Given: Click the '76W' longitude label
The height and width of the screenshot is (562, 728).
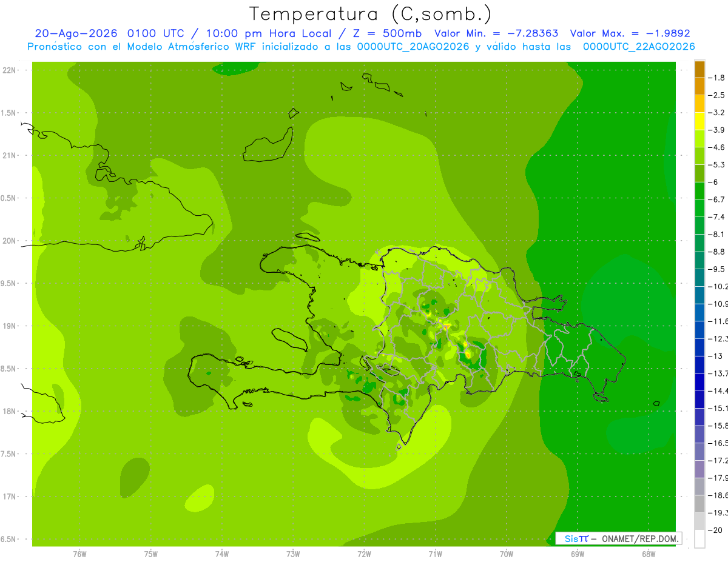Looking at the screenshot, I should 79,554.
